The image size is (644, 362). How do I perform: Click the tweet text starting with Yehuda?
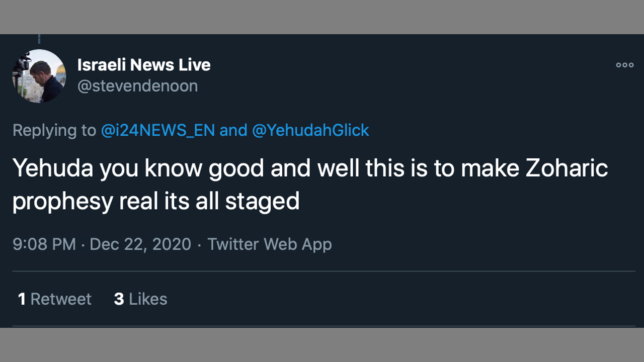pyautogui.click(x=201, y=169)
